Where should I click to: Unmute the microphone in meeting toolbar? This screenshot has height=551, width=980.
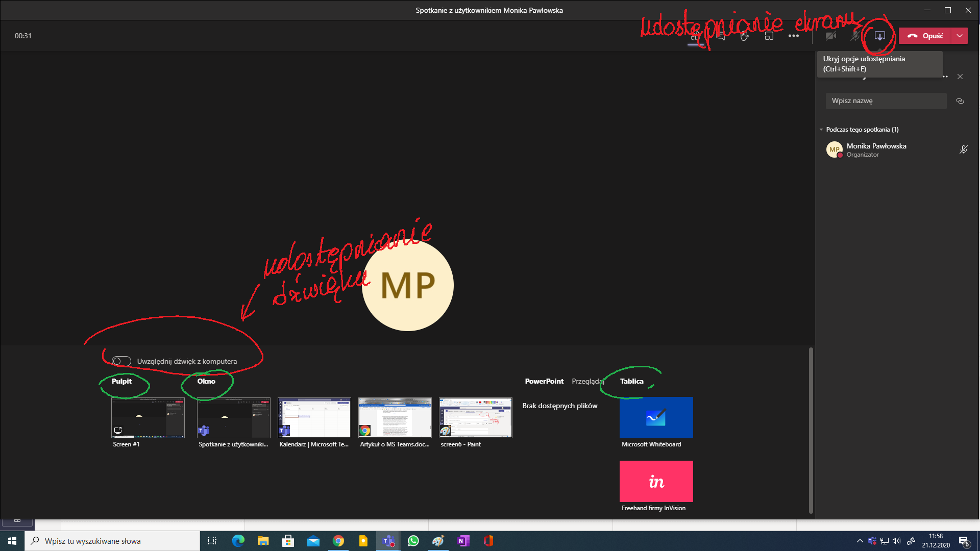coord(855,36)
